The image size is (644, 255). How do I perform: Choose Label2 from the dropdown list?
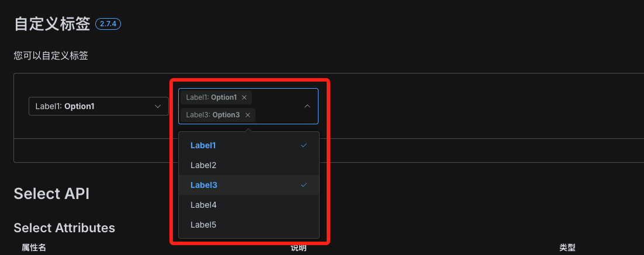tap(249, 165)
